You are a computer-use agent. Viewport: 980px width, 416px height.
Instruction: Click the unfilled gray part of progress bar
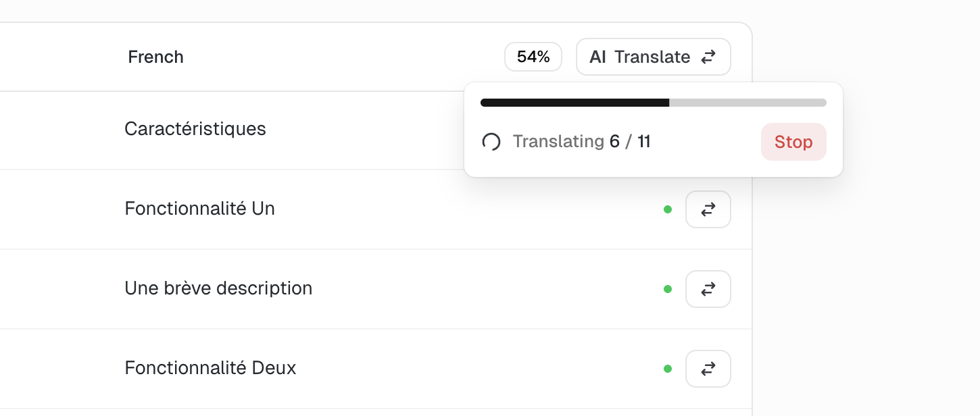point(748,103)
